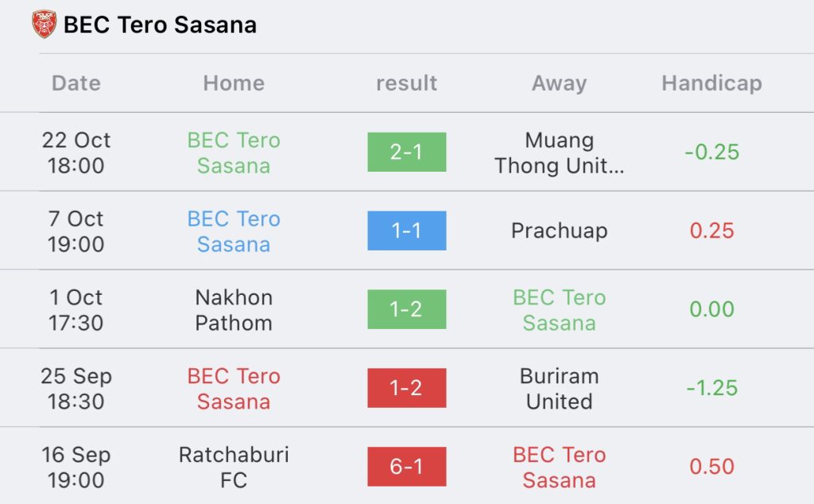The height and width of the screenshot is (504, 814).
Task: Select the 1-1 blue draw result badge
Action: click(x=406, y=231)
